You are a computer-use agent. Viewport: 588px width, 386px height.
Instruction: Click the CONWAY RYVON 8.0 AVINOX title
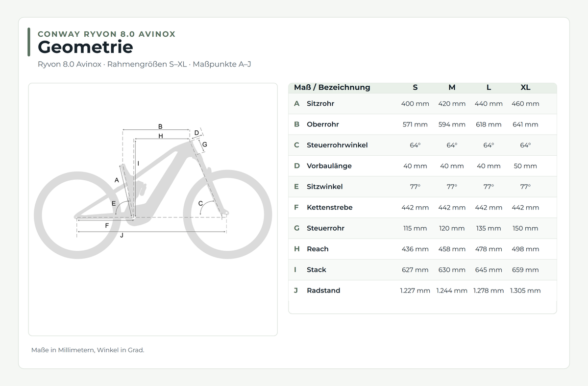[x=106, y=34]
